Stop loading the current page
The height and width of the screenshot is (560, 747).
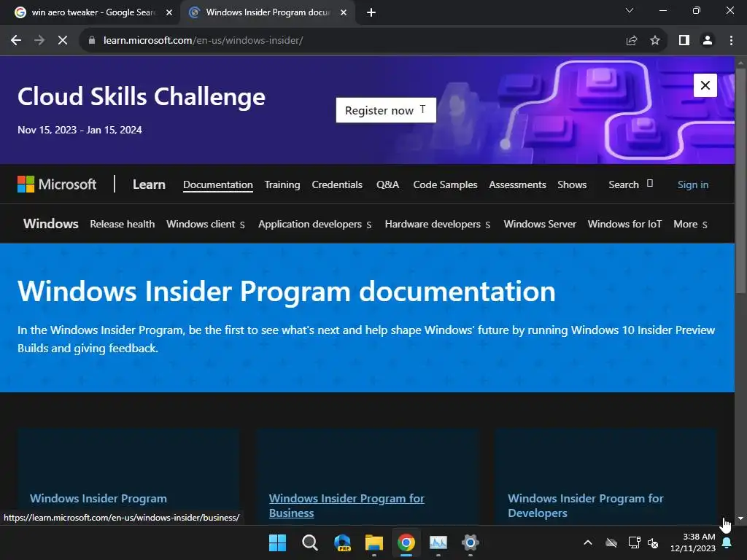63,41
